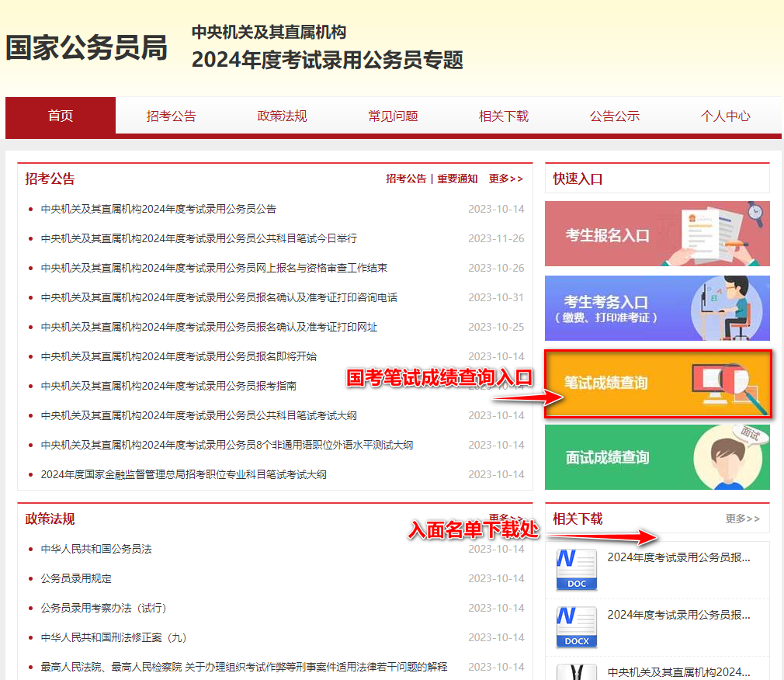Viewport: 784px width, 680px height.
Task: Click the 快速入口 panel heading
Action: click(x=578, y=179)
